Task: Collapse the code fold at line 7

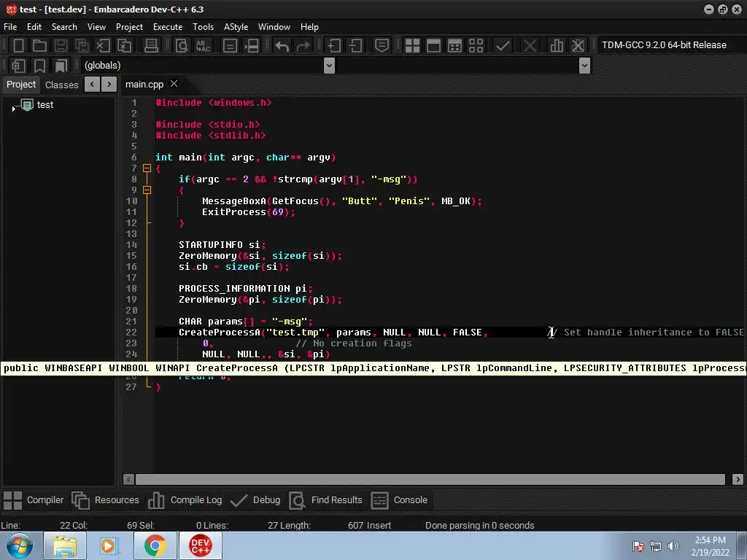Action: pyautogui.click(x=147, y=168)
